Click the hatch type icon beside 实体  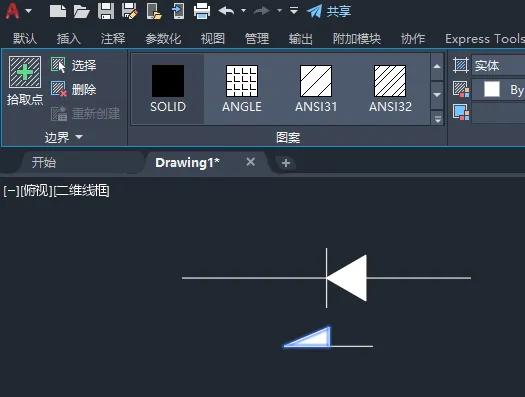461,65
